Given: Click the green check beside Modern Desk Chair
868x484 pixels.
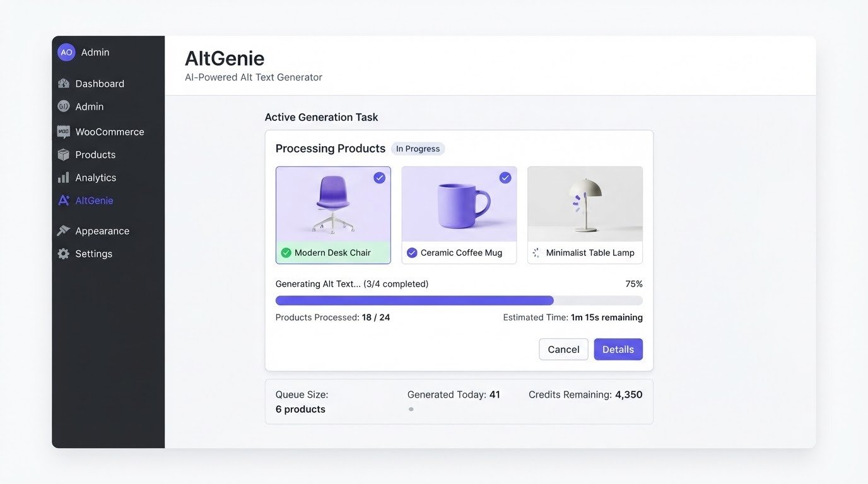Looking at the screenshot, I should click(x=286, y=253).
